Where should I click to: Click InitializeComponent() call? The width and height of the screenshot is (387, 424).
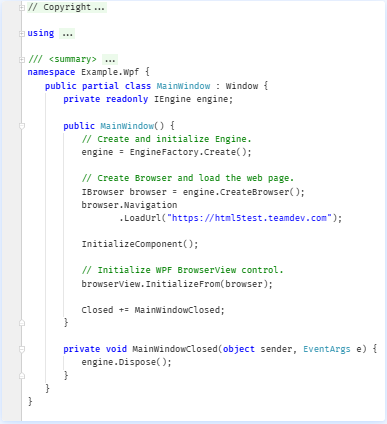140,244
